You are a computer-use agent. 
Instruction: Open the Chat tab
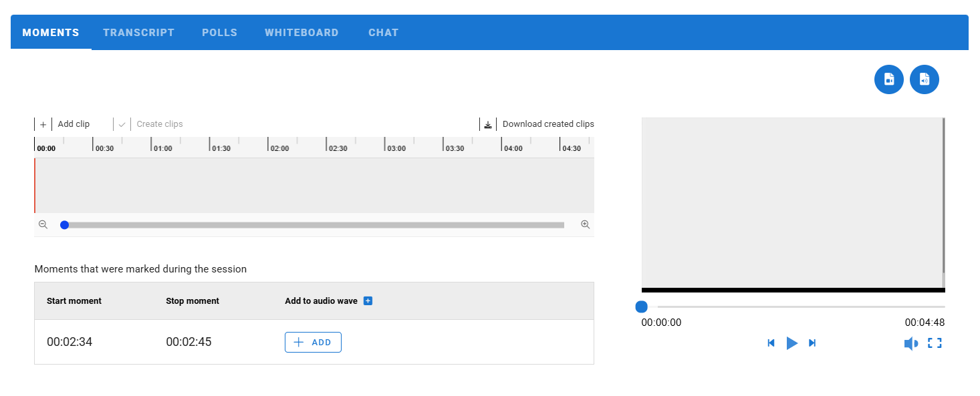[x=383, y=33]
